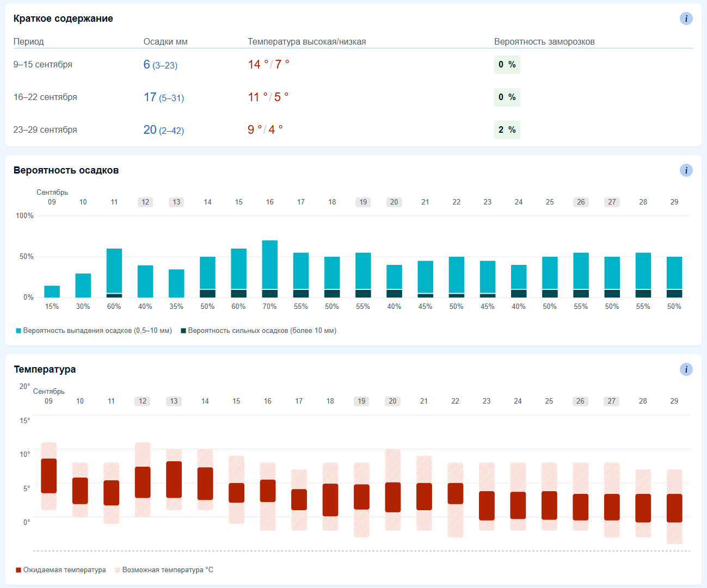Toggle teal precipitation probability legend entry

pyautogui.click(x=94, y=331)
